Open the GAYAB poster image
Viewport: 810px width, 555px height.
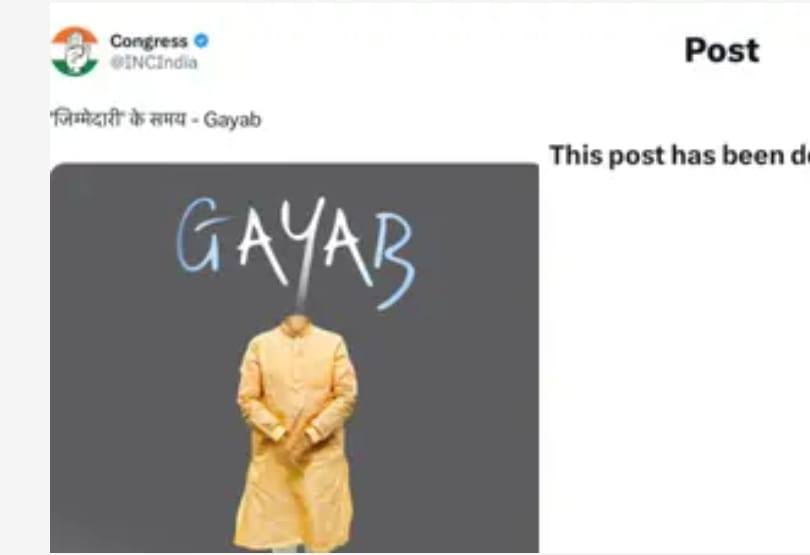point(294,358)
